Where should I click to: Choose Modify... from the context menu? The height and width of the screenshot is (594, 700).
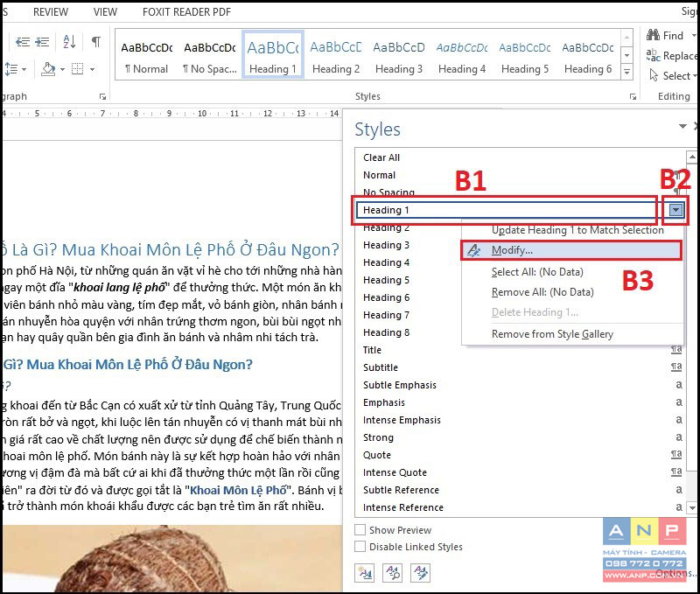point(571,250)
